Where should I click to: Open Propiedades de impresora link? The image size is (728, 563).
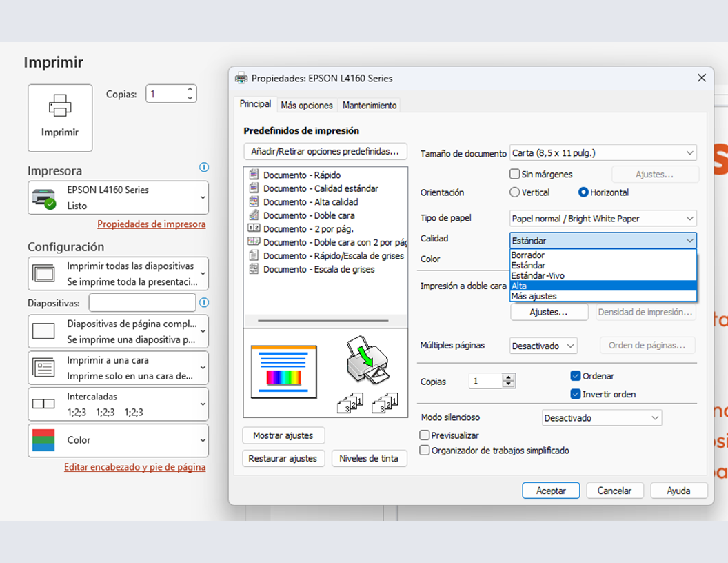(152, 224)
